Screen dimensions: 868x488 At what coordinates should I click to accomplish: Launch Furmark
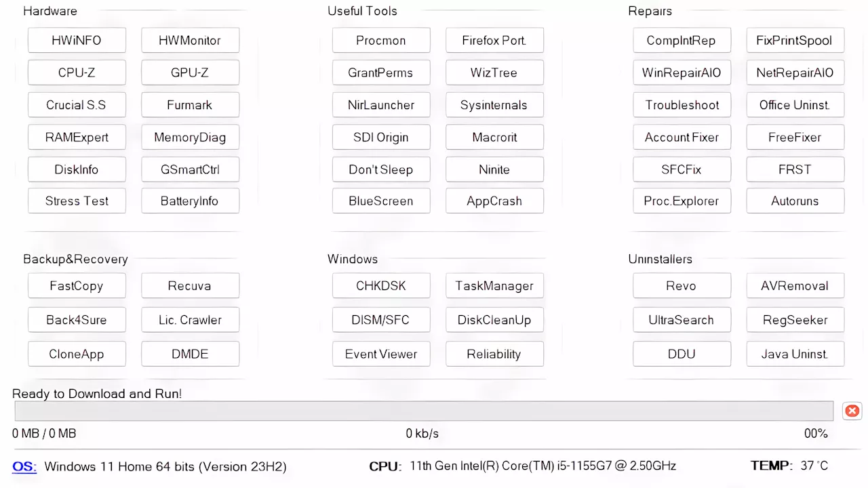pos(190,105)
